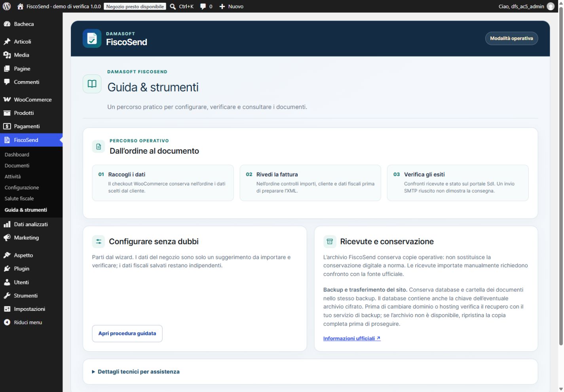Go to the Attività submenu item
Viewport: 564px width, 392px height.
[13, 177]
